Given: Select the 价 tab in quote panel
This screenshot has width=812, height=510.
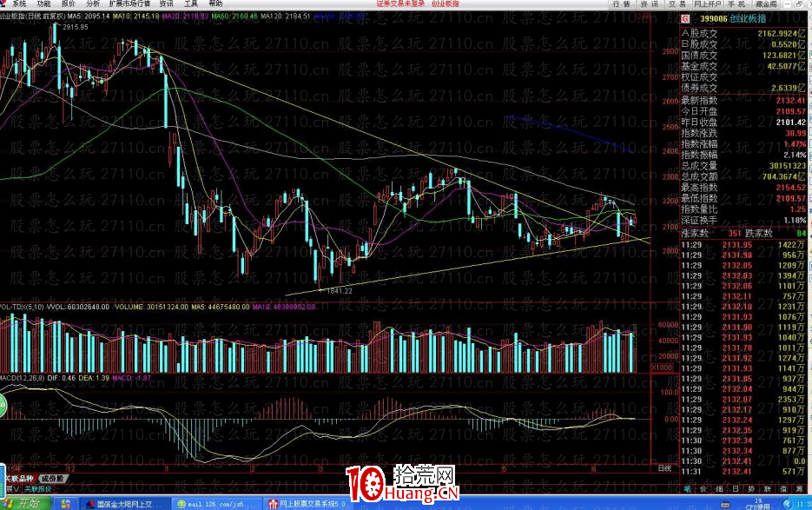Looking at the screenshot, I should pyautogui.click(x=703, y=489).
